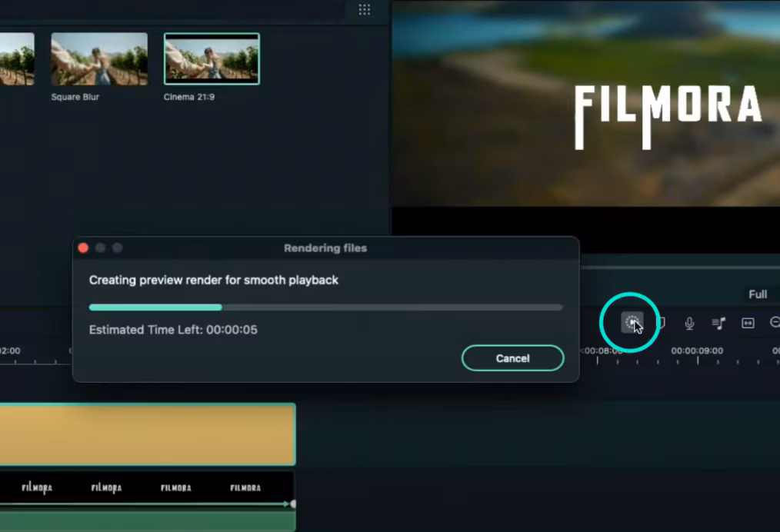Click the 'Square Blur' label
The height and width of the screenshot is (532, 780).
click(x=75, y=97)
